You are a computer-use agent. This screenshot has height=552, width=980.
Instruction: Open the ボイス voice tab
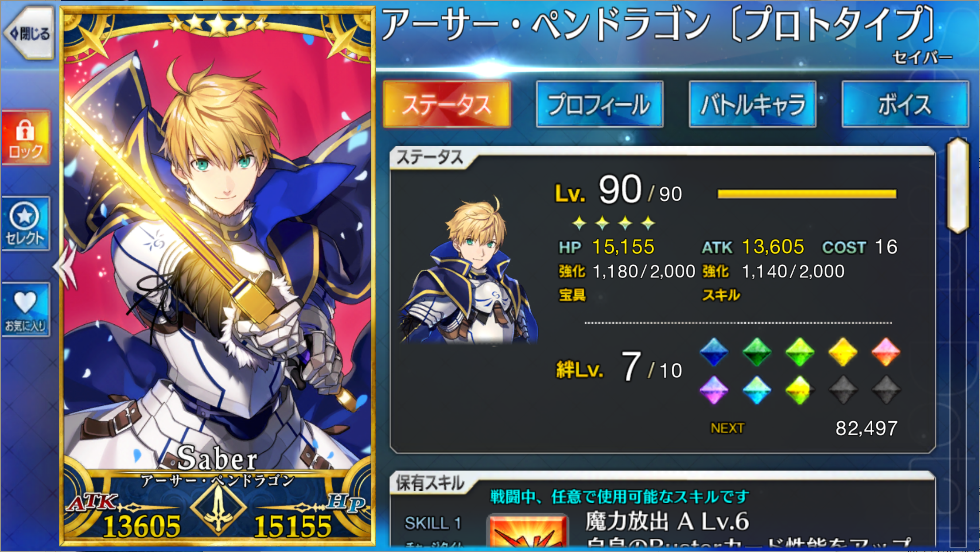click(905, 104)
